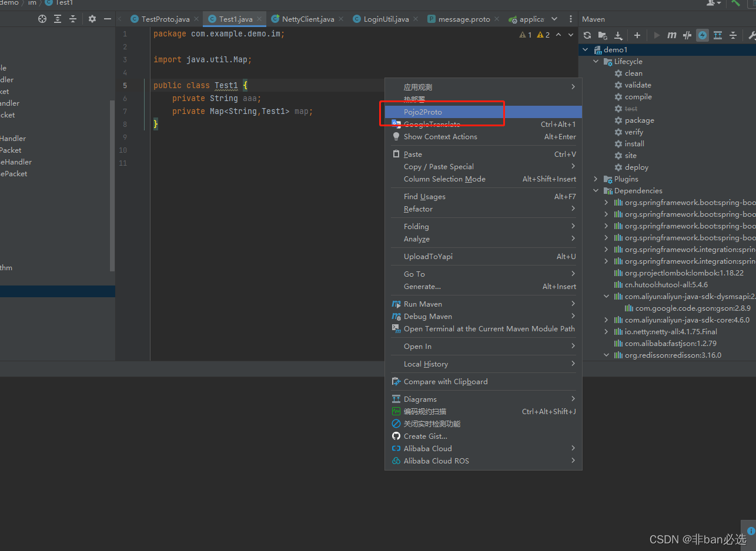
Task: Expand the Plugins node in Maven tree
Action: (x=596, y=179)
